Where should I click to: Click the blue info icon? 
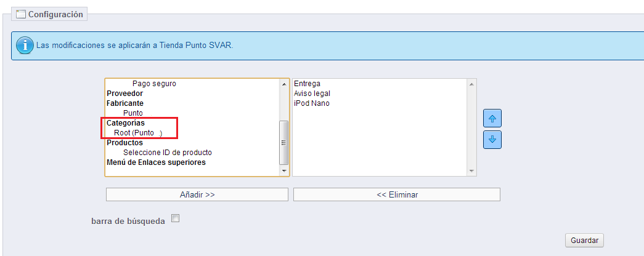(x=24, y=46)
